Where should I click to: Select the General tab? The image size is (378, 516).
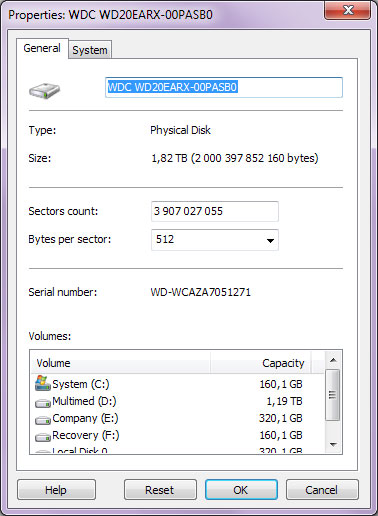pos(42,48)
